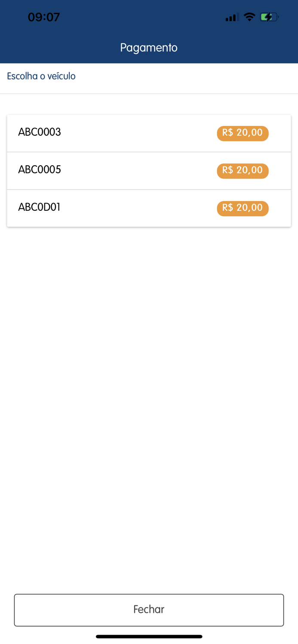
Task: Tap the home indicator bar
Action: [149, 637]
